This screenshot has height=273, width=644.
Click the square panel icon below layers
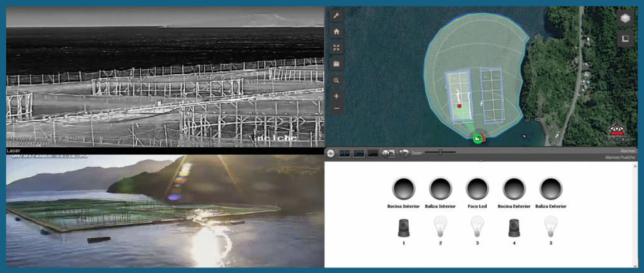(x=625, y=38)
